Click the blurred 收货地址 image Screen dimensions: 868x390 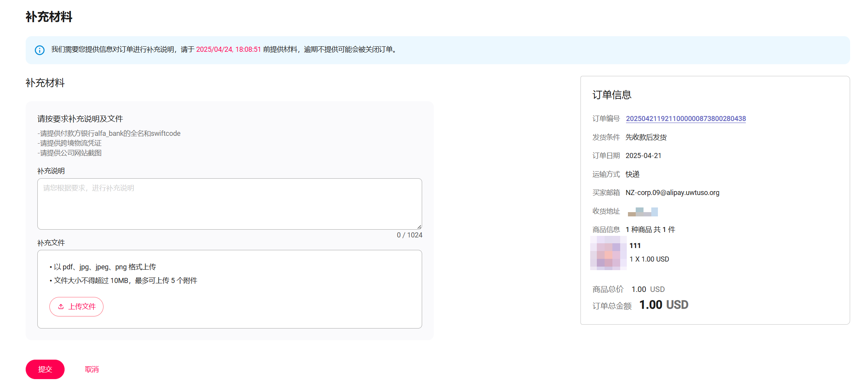[642, 212]
